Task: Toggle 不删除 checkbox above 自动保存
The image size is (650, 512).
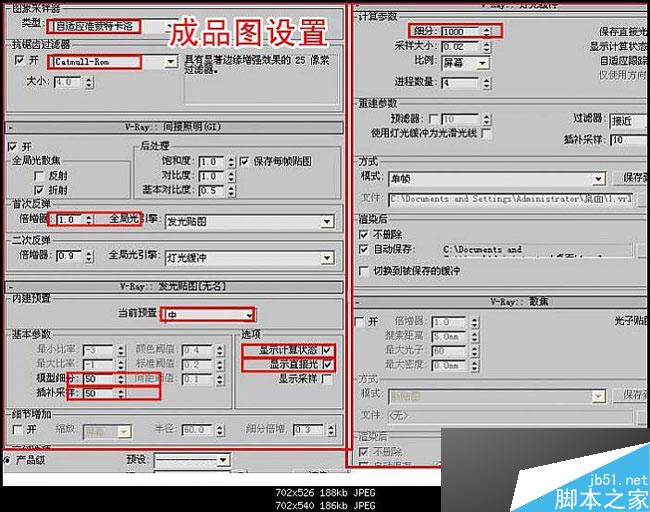Action: pyautogui.click(x=364, y=235)
